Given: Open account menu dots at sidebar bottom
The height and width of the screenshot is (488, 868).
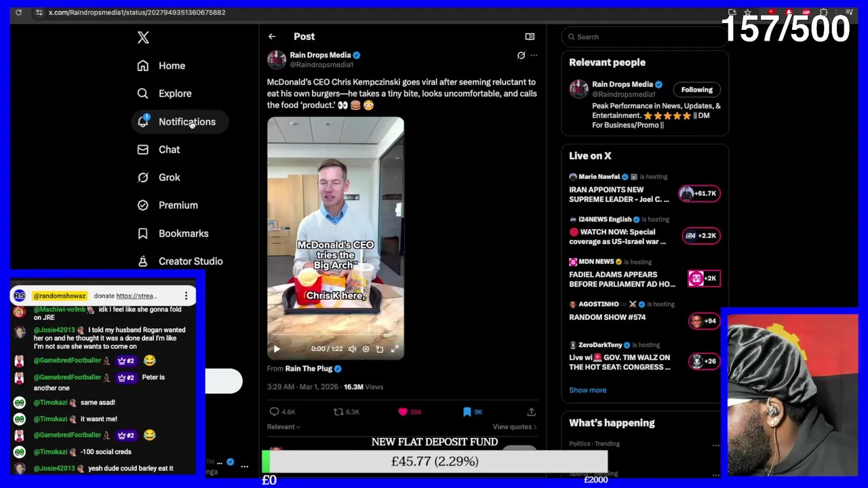Looking at the screenshot, I should coord(244,466).
